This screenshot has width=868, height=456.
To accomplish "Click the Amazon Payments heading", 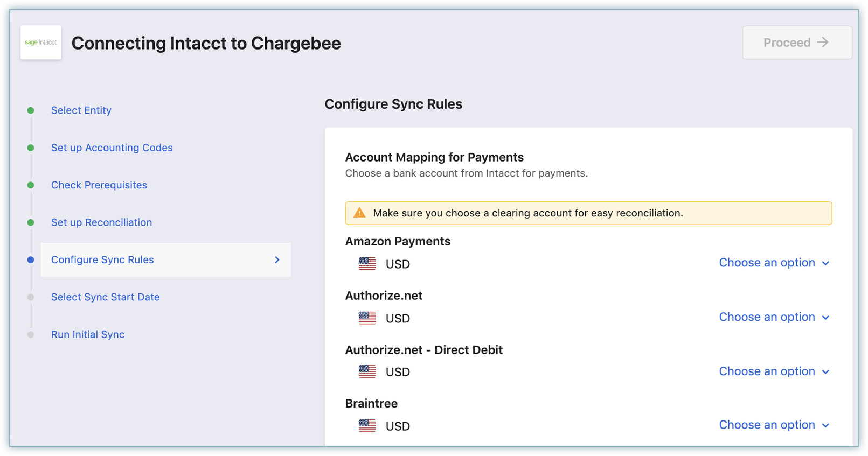I will click(398, 241).
